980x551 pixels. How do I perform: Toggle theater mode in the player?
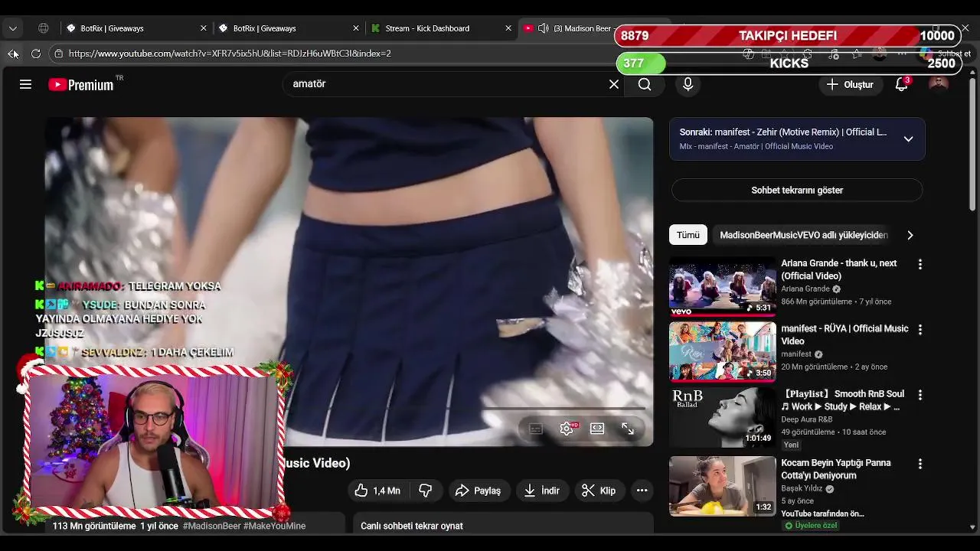click(x=597, y=429)
